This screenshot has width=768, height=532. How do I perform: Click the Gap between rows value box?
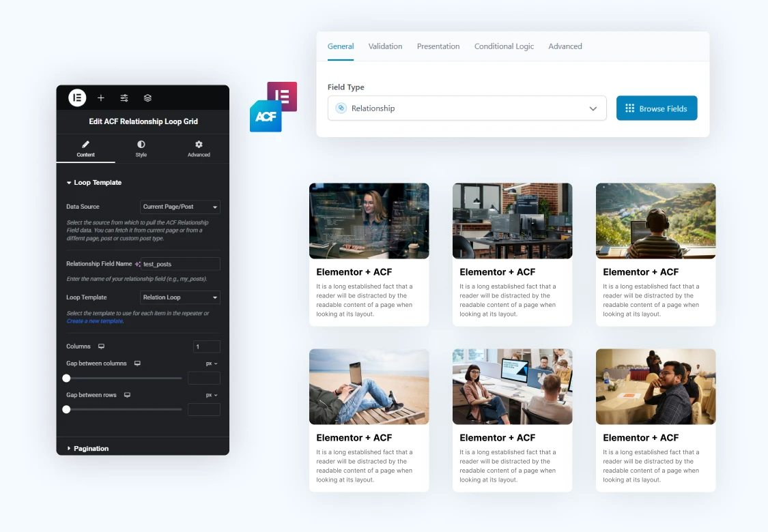[x=203, y=410]
